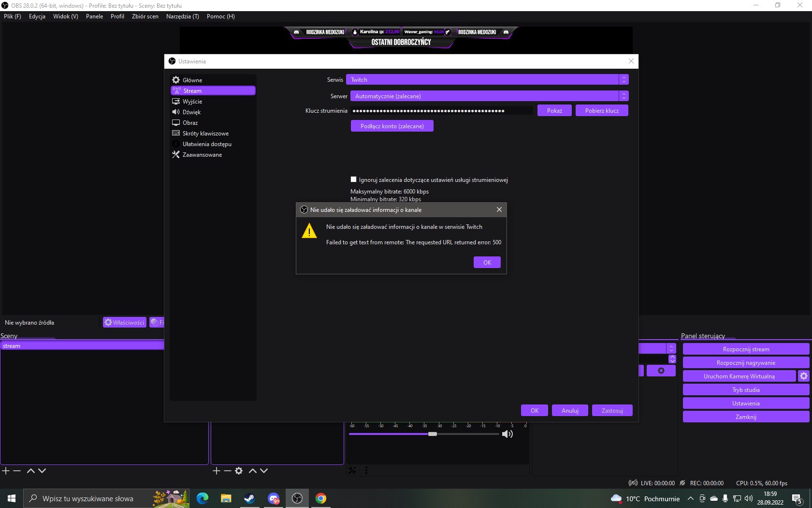812x508 pixels.
Task: Confirm the error dialog with OK
Action: coord(487,262)
